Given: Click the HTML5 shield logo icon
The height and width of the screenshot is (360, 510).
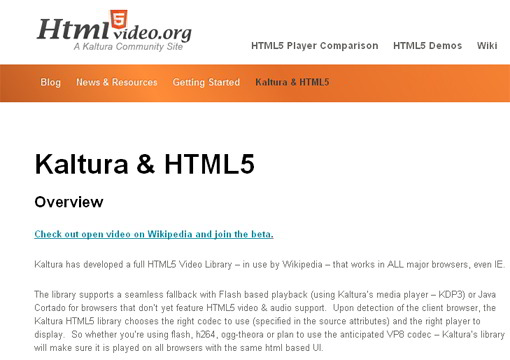Looking at the screenshot, I should (x=119, y=19).
